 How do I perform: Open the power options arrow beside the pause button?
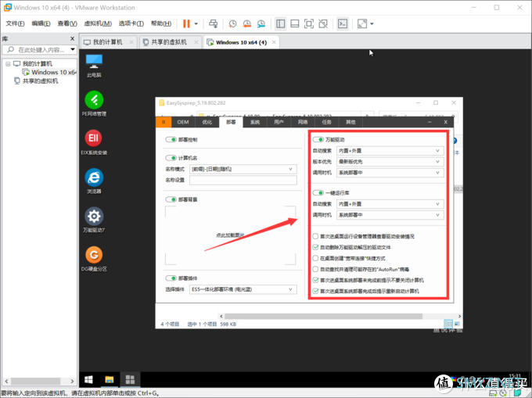pyautogui.click(x=196, y=23)
